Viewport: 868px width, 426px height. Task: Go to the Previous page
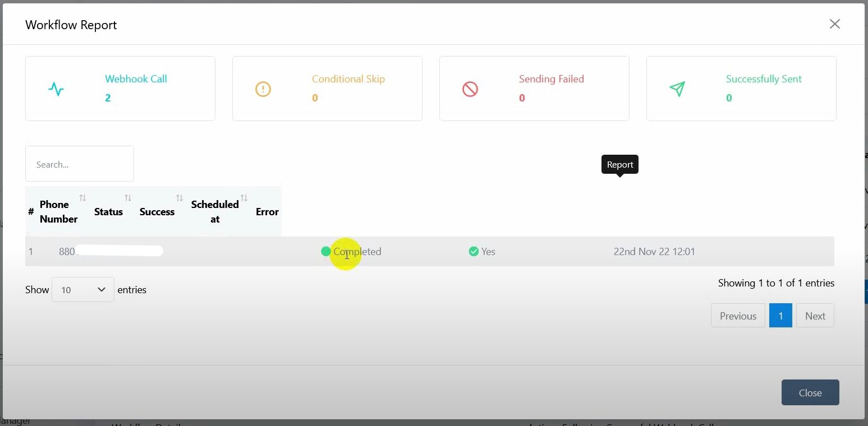738,316
